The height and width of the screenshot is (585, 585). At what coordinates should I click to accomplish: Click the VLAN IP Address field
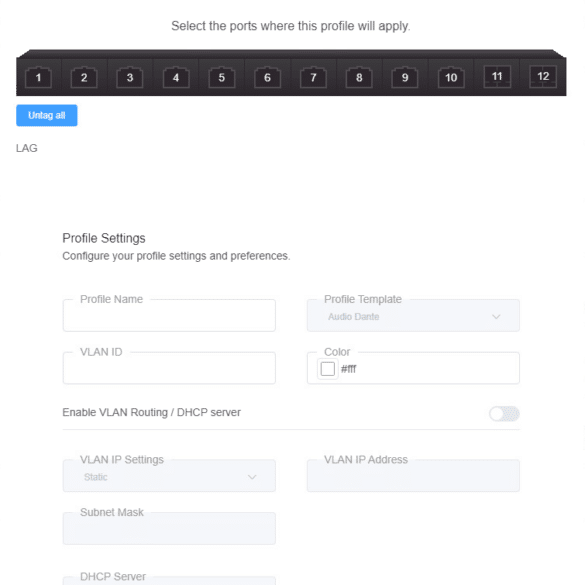tap(413, 476)
